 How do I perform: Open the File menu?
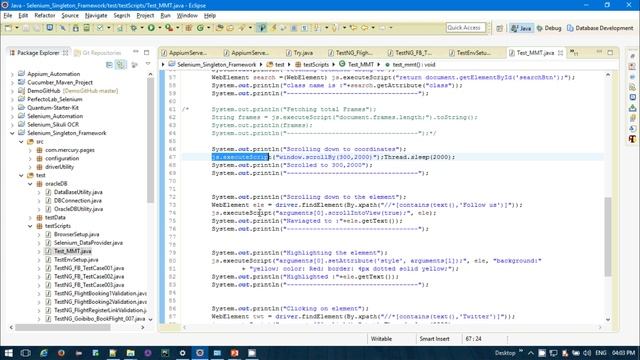pos(8,16)
